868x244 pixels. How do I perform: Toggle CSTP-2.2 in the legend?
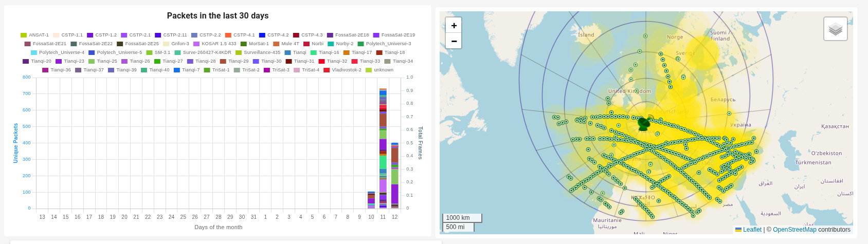(206, 35)
